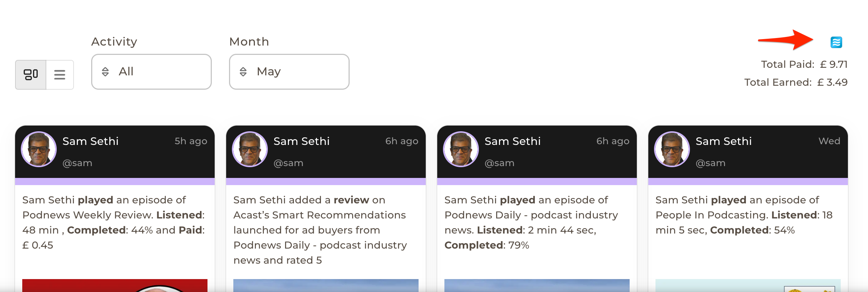868x292 pixels.
Task: Click the blue wave icon above Total Paid
Action: coord(836,42)
